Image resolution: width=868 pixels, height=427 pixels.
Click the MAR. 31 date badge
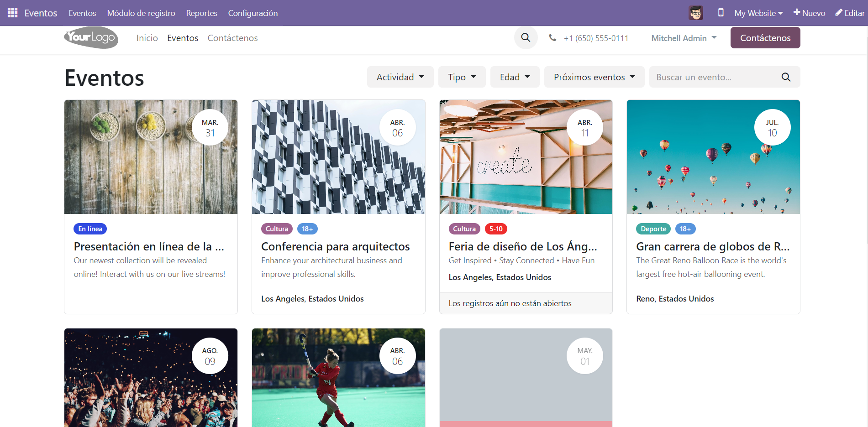pos(210,127)
